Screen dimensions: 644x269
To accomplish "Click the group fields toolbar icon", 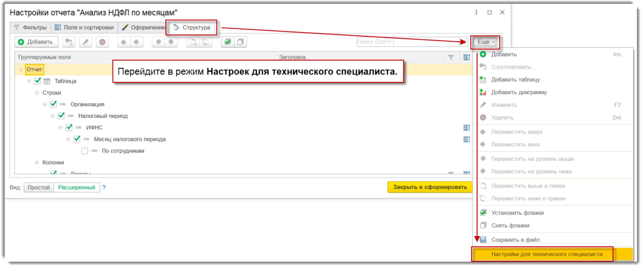I will tap(69, 42).
